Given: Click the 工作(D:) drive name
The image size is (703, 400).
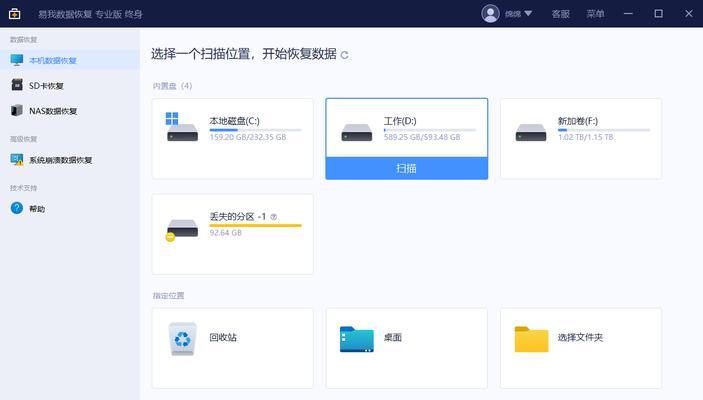Looking at the screenshot, I should 400,121.
